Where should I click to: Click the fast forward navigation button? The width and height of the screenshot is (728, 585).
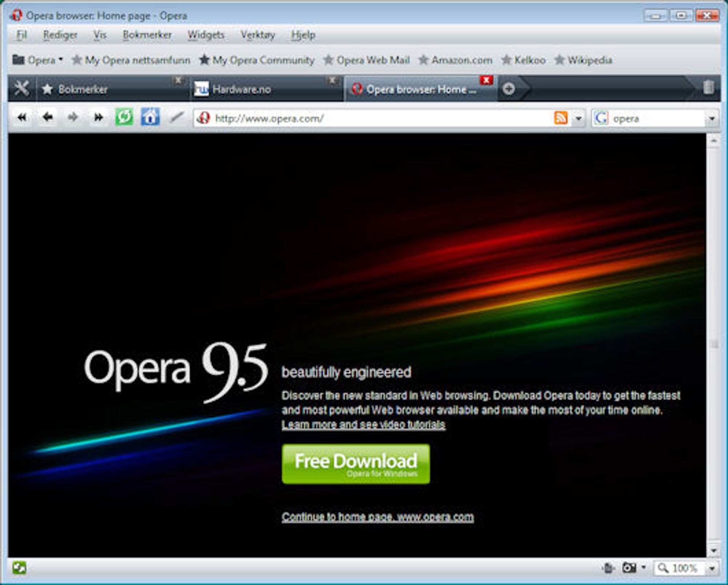pyautogui.click(x=98, y=118)
